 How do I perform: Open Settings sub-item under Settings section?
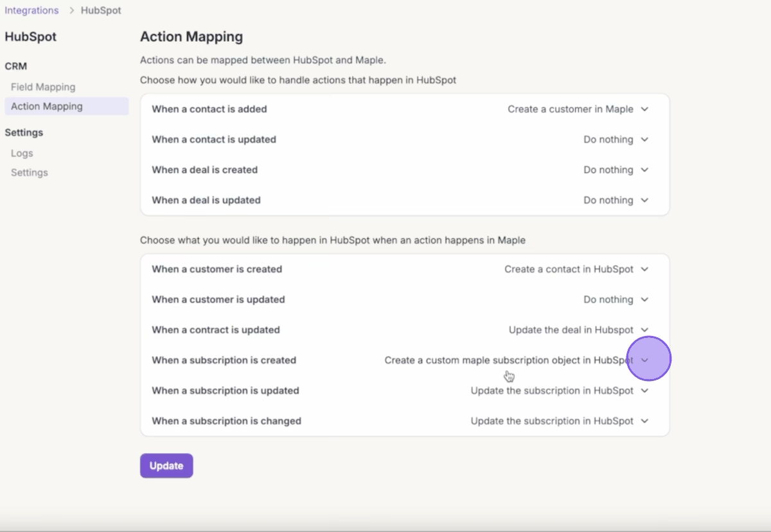click(x=30, y=172)
